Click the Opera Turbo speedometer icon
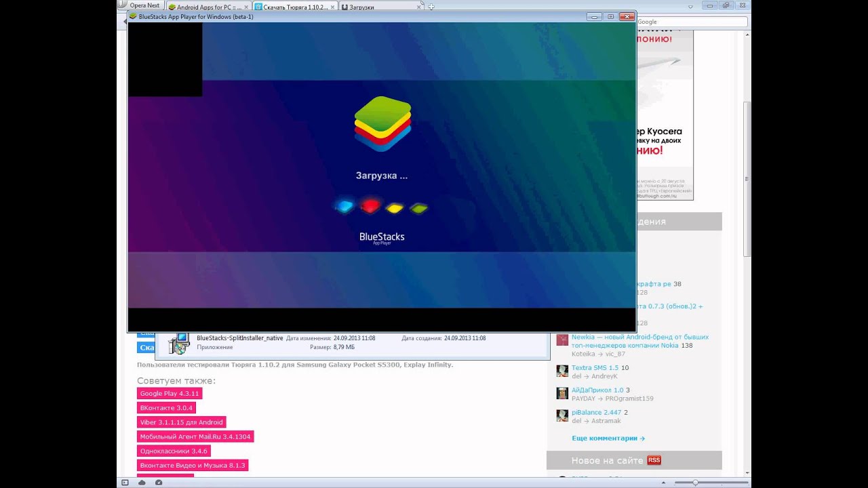 point(159,483)
